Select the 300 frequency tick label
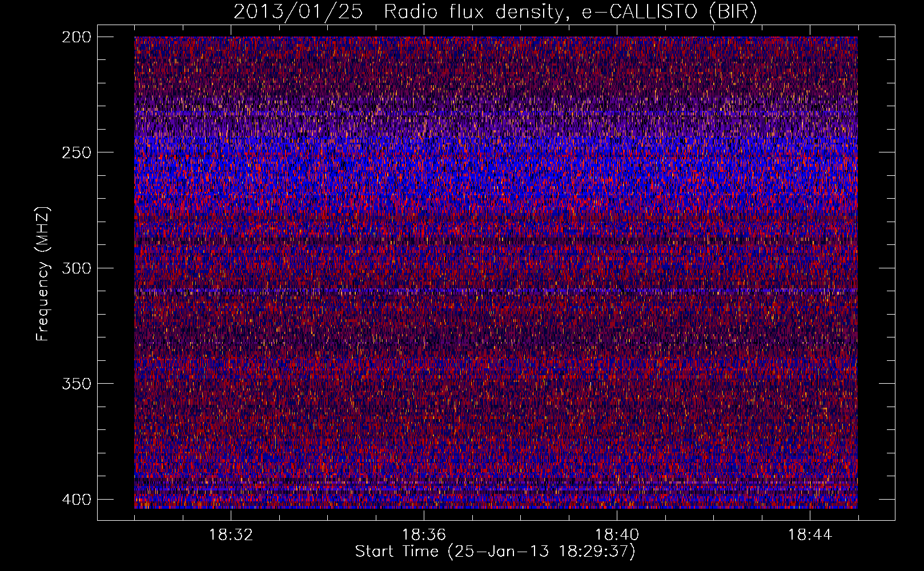This screenshot has width=924, height=571. tap(76, 268)
